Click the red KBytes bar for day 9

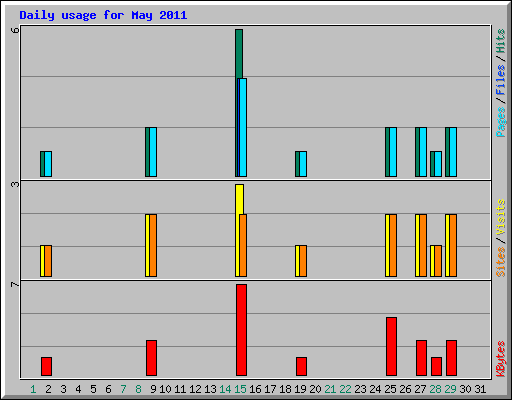click(x=151, y=358)
